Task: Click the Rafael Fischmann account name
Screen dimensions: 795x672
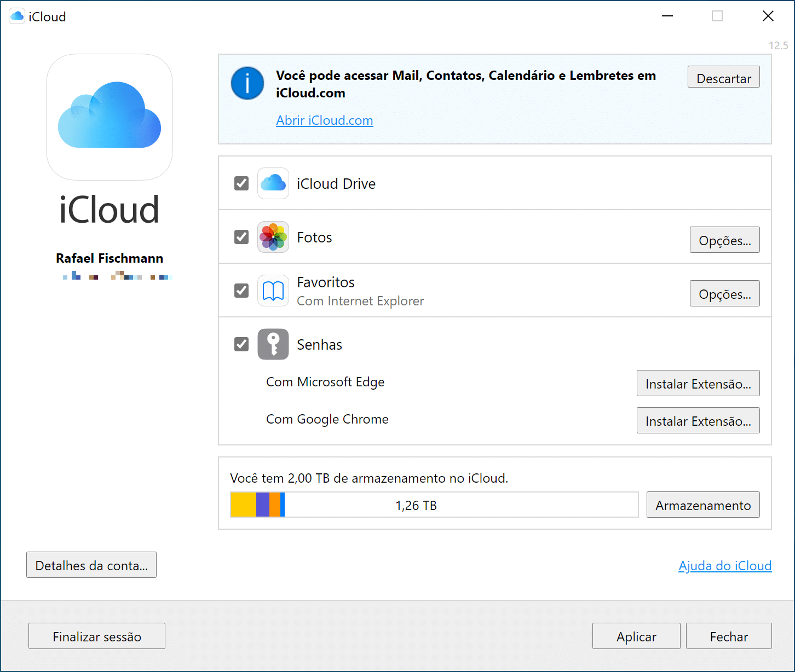Action: (110, 258)
